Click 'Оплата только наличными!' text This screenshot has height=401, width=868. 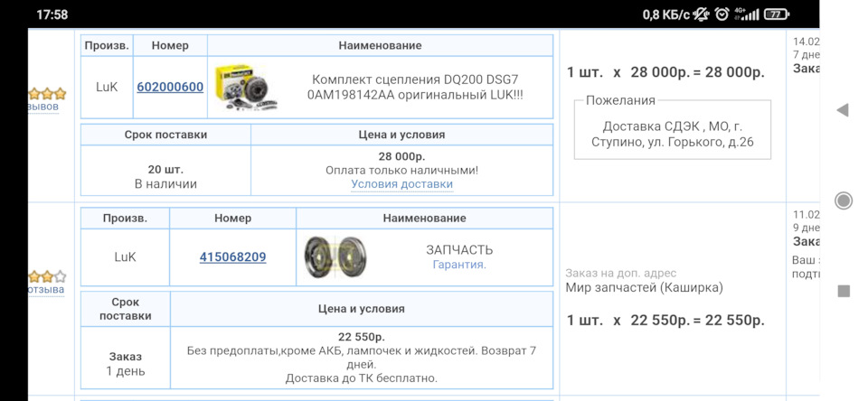pos(401,171)
